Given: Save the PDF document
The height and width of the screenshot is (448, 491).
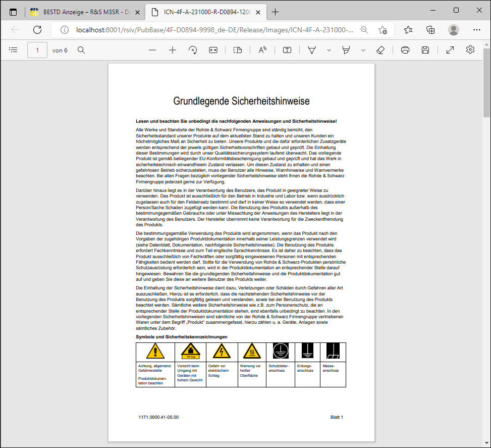Looking at the screenshot, I should (425, 49).
